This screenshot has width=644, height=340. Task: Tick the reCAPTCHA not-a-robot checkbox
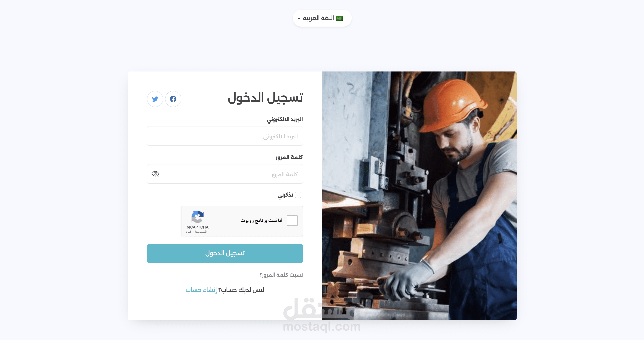coord(292,220)
